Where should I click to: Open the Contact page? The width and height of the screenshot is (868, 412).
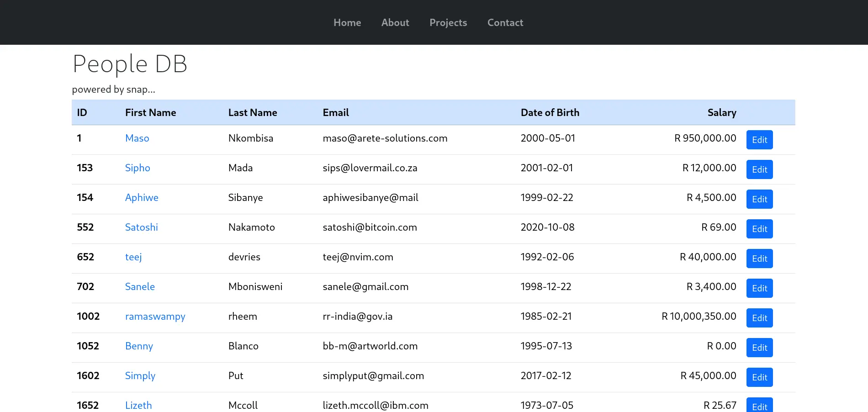[505, 22]
